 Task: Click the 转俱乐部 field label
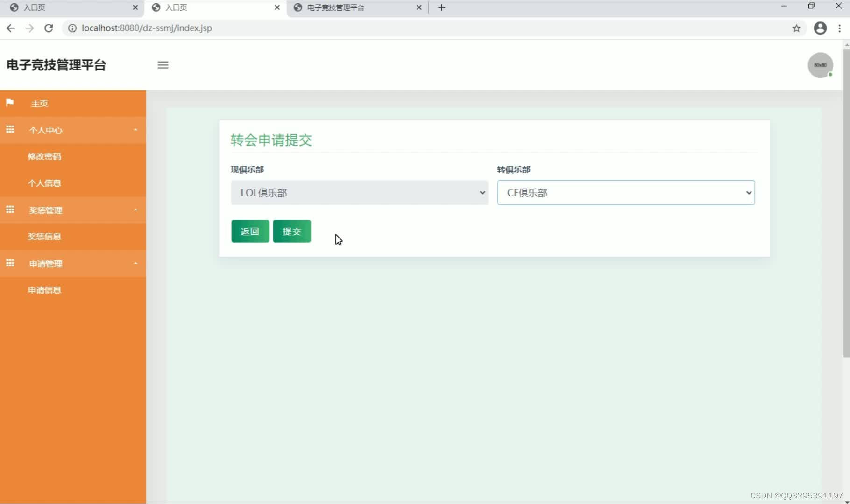pyautogui.click(x=514, y=169)
